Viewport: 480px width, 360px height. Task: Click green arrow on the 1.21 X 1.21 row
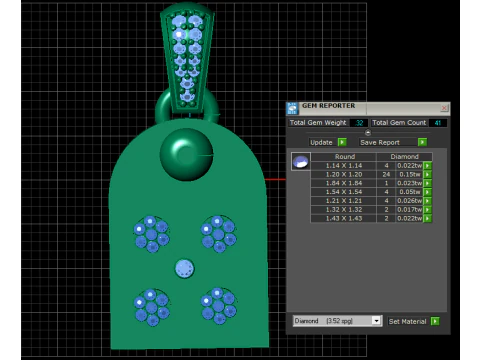(428, 201)
